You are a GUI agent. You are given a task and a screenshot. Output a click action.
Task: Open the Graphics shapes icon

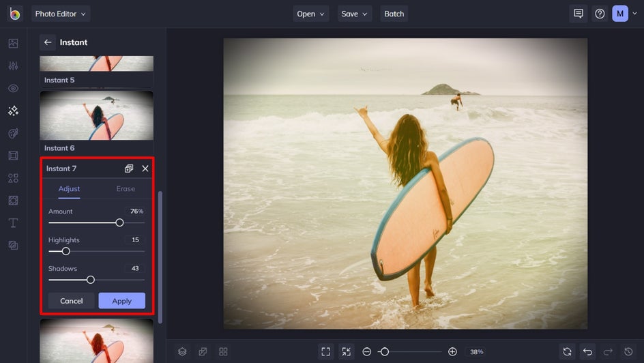click(13, 178)
